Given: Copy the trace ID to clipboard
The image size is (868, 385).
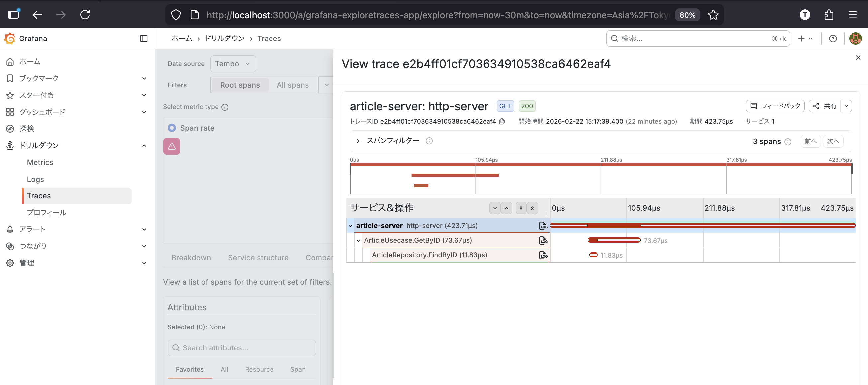Looking at the screenshot, I should pyautogui.click(x=502, y=121).
